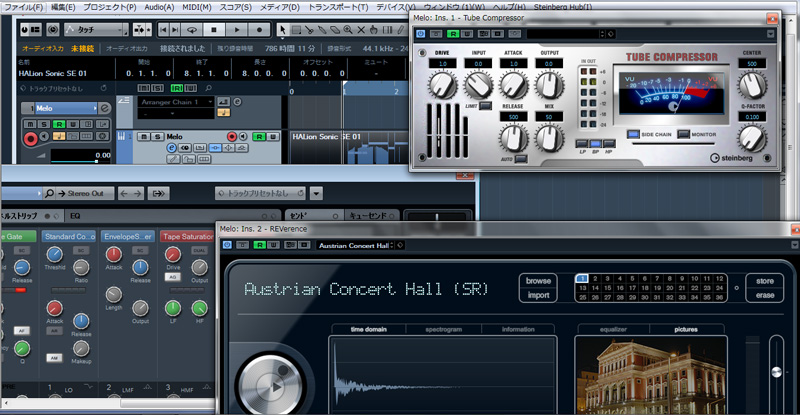
Task: Open Tube Compressor preset name dropdown
Action: tap(565, 34)
